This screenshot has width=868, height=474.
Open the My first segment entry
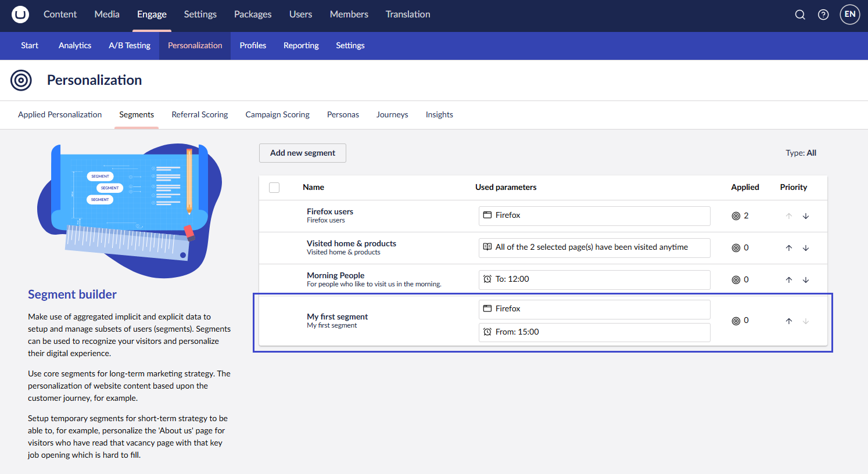(338, 317)
